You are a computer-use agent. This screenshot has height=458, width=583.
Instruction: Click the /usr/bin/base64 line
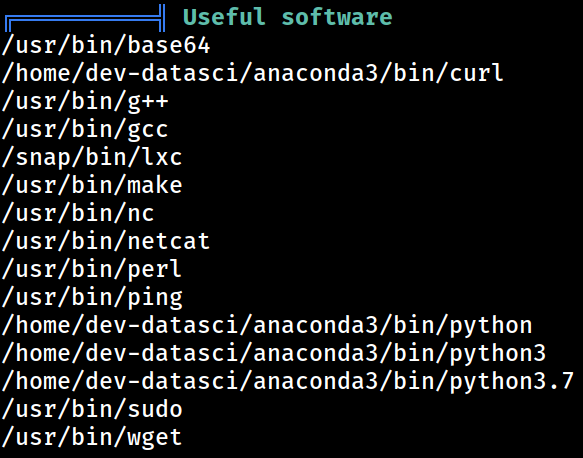coord(106,45)
